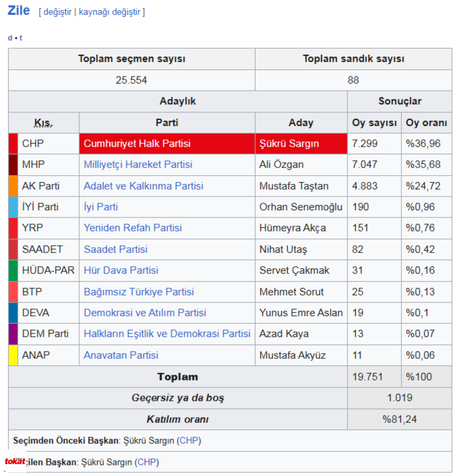
Task: Click the MHP dark red color cell
Action: 13,165
